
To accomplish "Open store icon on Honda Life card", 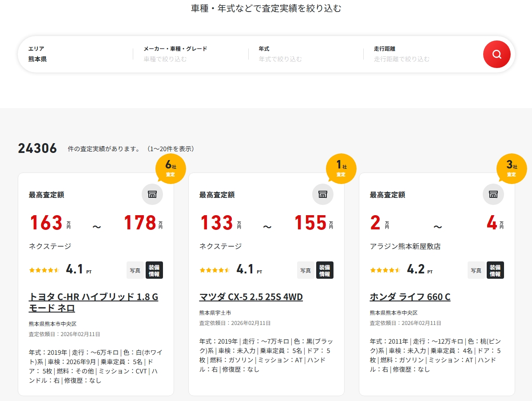I will (493, 194).
